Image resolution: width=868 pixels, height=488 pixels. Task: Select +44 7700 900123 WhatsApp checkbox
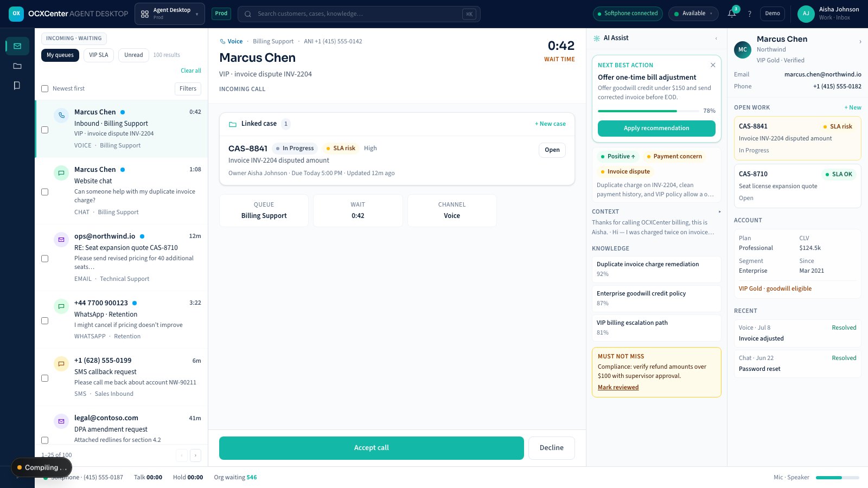45,320
